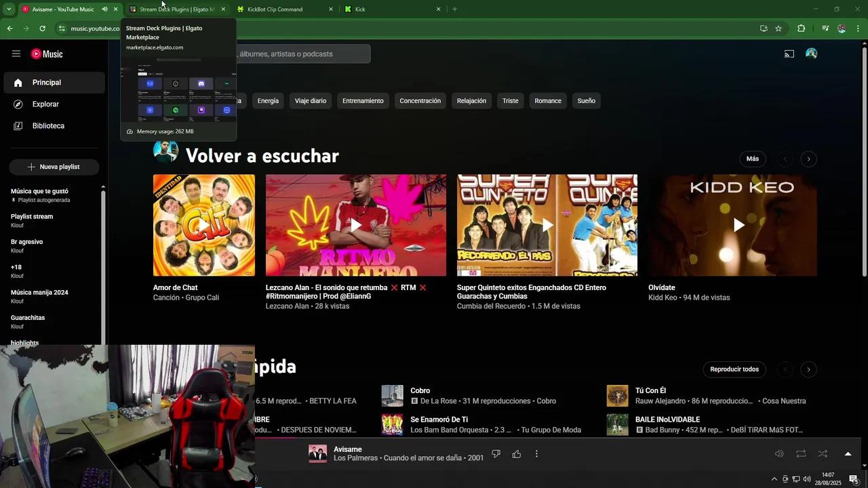The height and width of the screenshot is (488, 868).
Task: Open the tab search dropdown
Action: point(9,9)
